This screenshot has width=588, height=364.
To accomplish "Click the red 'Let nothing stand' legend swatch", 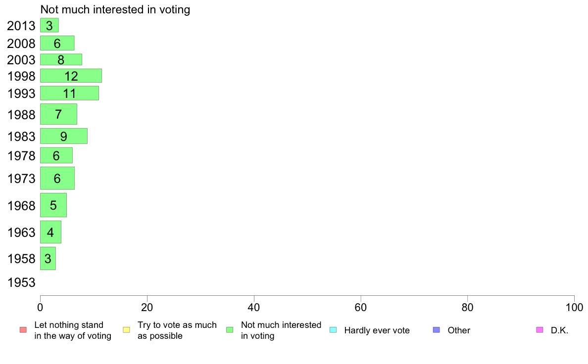I will tap(23, 330).
